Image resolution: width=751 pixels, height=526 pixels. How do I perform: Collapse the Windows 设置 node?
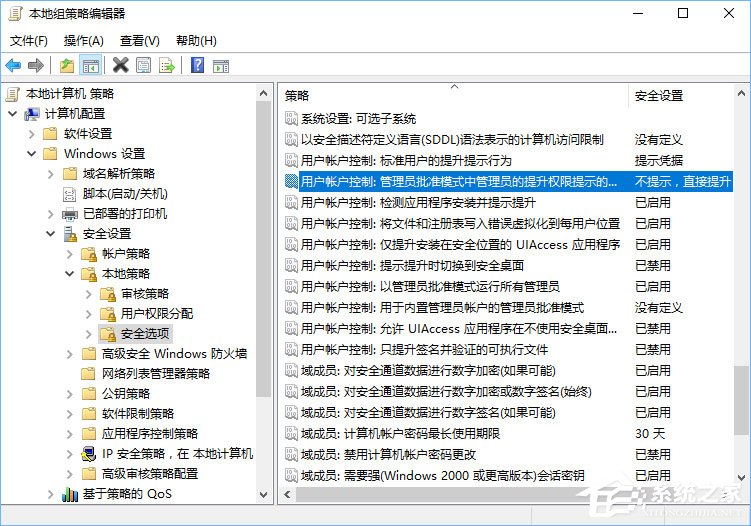pos(32,154)
